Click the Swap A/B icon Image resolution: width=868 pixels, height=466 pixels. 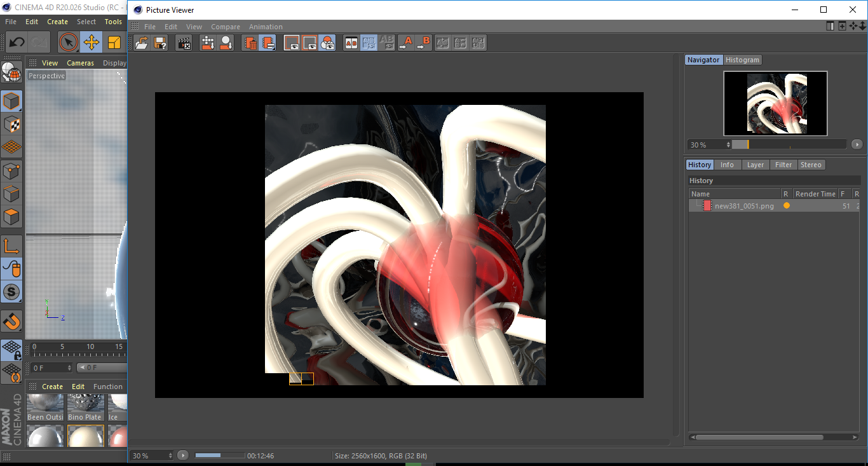point(443,43)
